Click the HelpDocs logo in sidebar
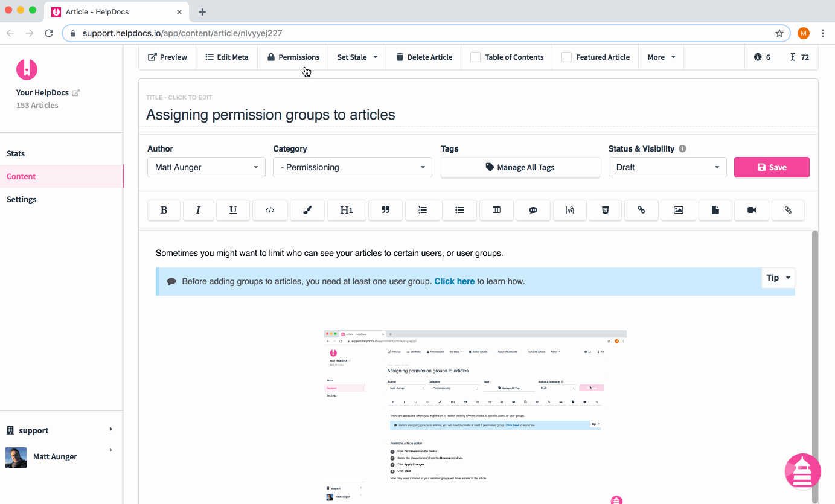The image size is (835, 504). click(x=27, y=69)
